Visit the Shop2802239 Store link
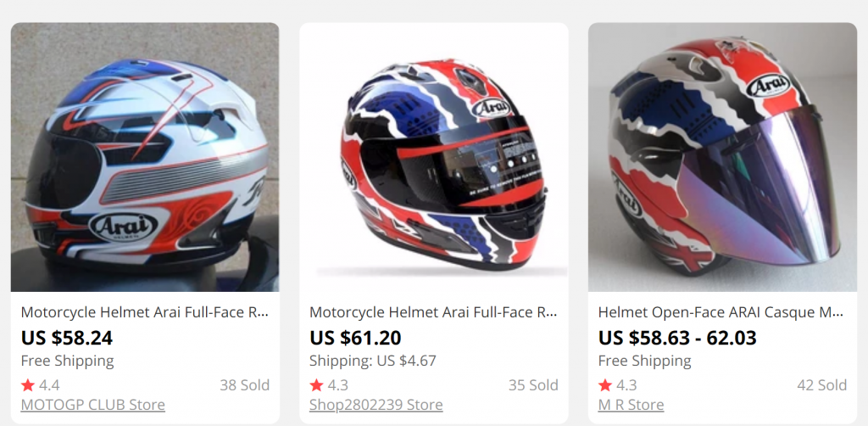868x426 pixels. pos(376,405)
